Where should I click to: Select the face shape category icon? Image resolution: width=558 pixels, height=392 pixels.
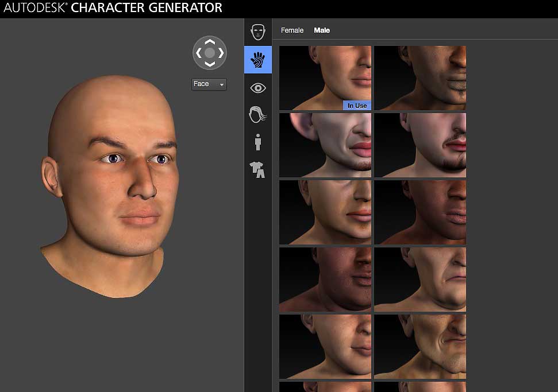(x=257, y=32)
